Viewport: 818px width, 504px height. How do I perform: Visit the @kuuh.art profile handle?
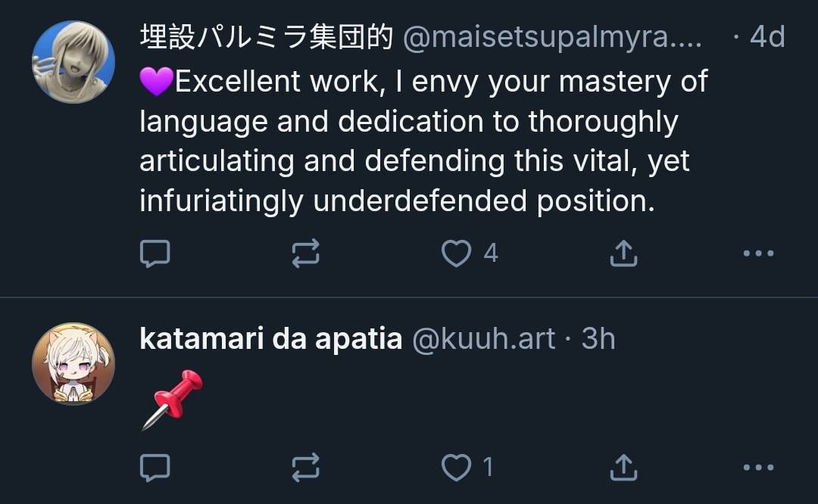click(483, 339)
